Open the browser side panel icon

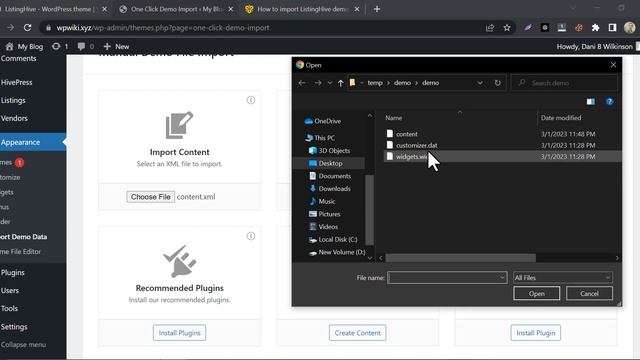(x=612, y=28)
